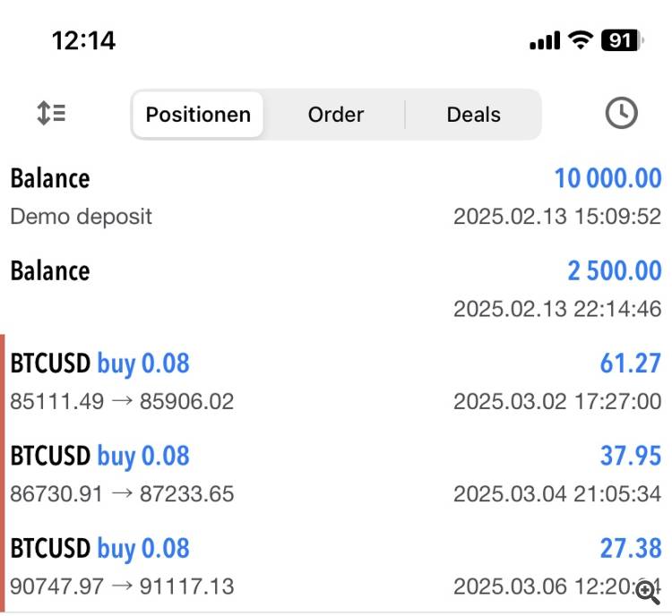The width and height of the screenshot is (672, 616).
Task: Tap the 10 000.00 balance amount
Action: (x=607, y=178)
